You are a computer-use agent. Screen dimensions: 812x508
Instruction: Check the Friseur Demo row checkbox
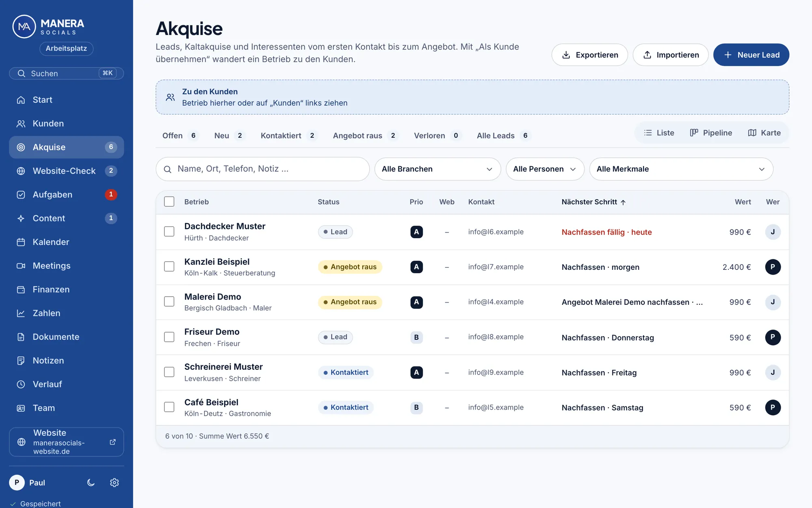169,337
